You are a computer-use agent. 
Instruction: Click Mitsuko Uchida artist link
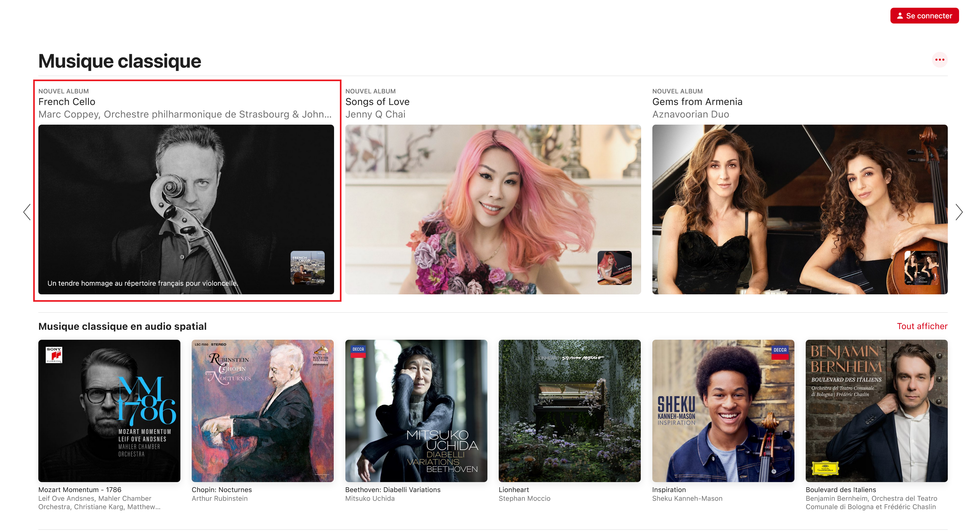click(370, 498)
